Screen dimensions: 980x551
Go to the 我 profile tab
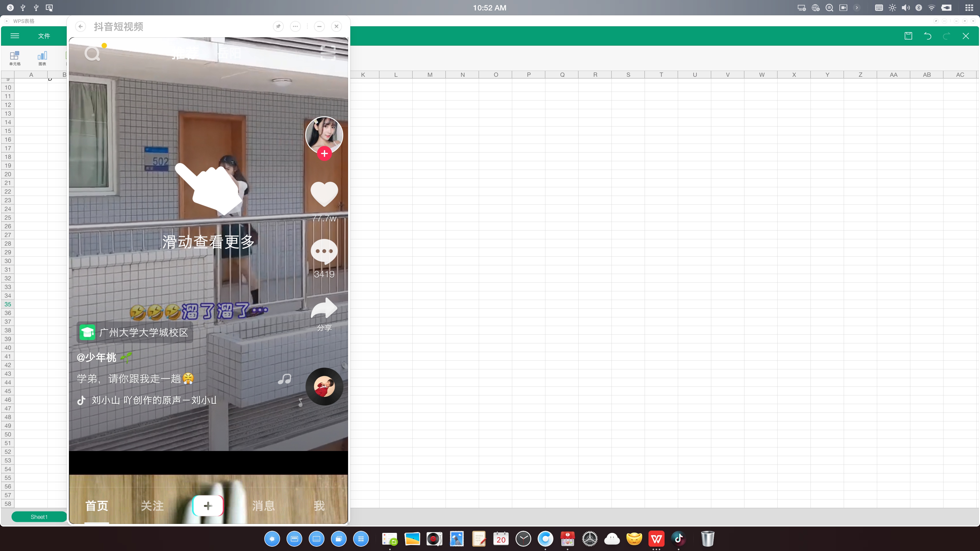pos(319,506)
